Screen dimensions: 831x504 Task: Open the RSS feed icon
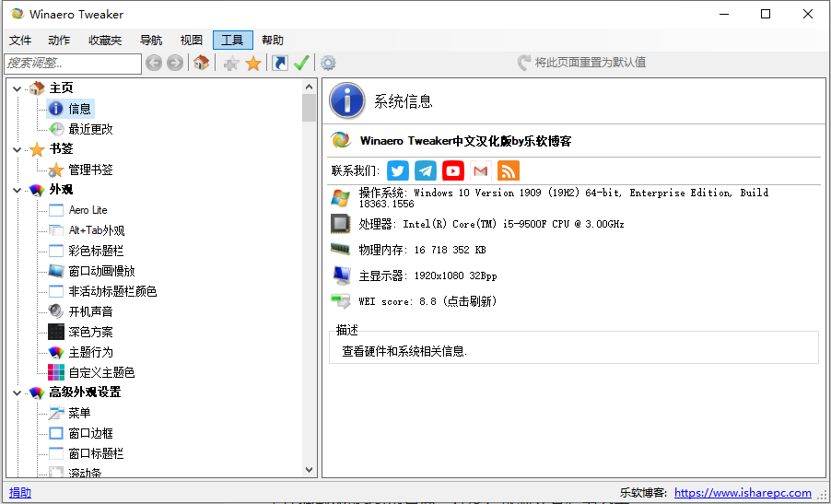click(x=509, y=170)
